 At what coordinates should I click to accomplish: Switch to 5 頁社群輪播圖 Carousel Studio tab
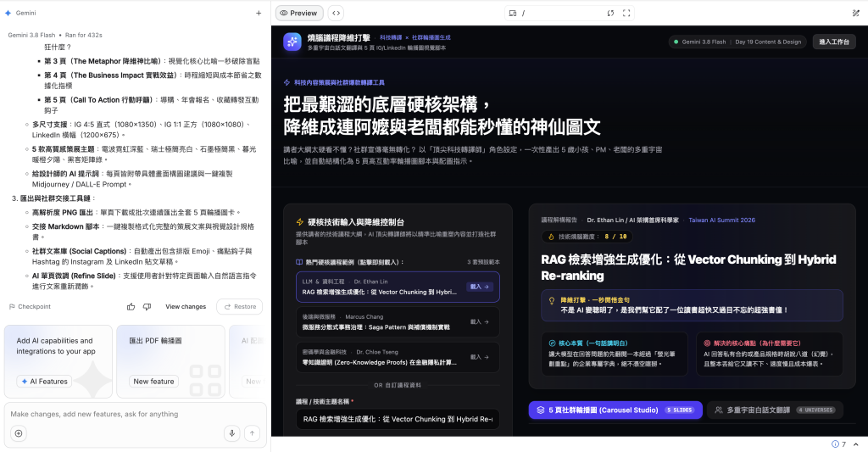tap(615, 410)
